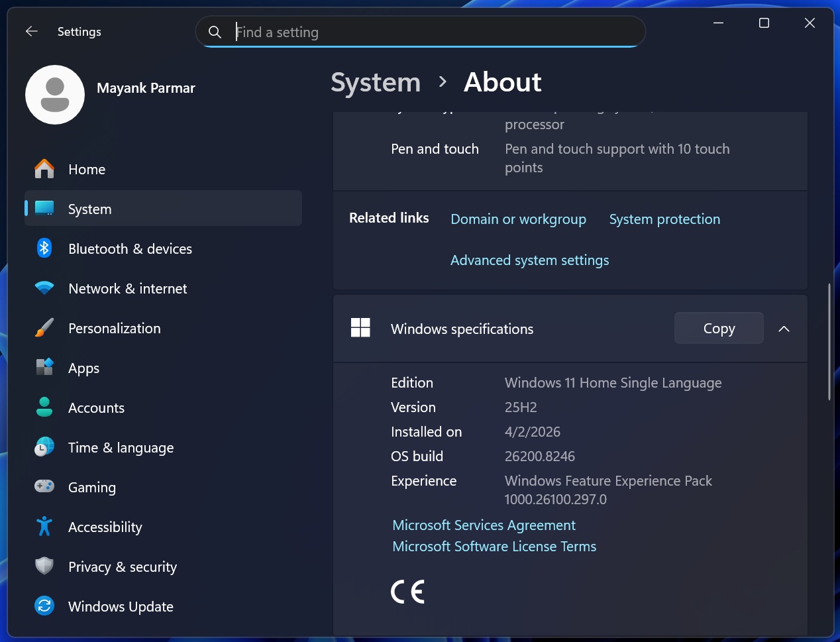Open Microsoft Software License Terms

coord(494,547)
